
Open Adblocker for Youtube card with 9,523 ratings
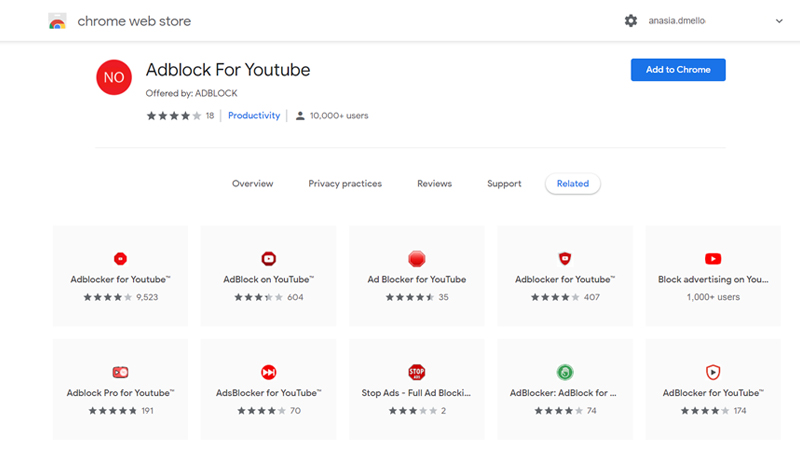(120, 276)
